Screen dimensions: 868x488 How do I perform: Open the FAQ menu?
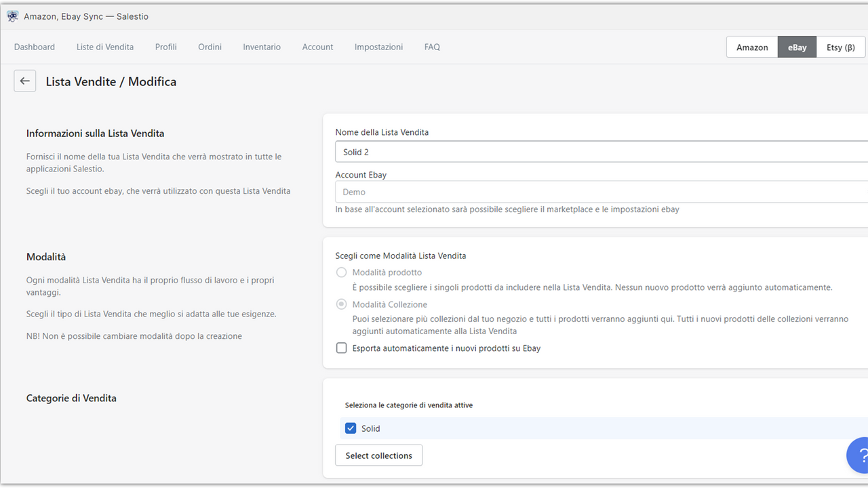coord(432,47)
